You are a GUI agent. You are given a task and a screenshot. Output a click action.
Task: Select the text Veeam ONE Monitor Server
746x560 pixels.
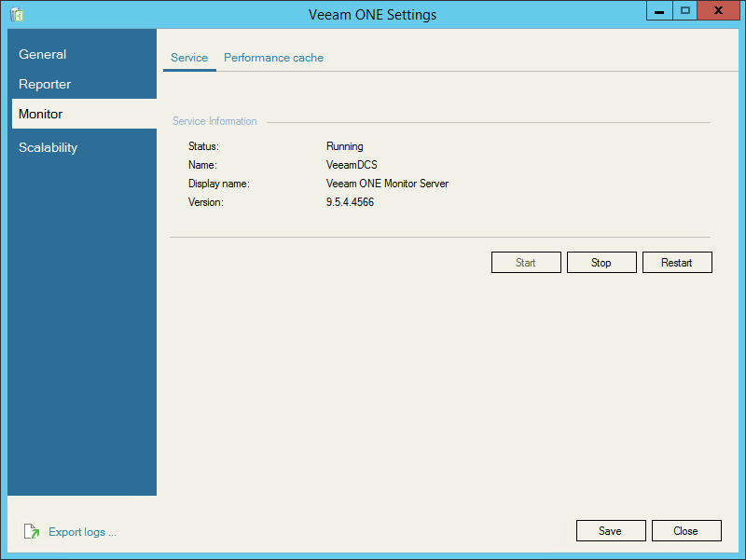(387, 184)
